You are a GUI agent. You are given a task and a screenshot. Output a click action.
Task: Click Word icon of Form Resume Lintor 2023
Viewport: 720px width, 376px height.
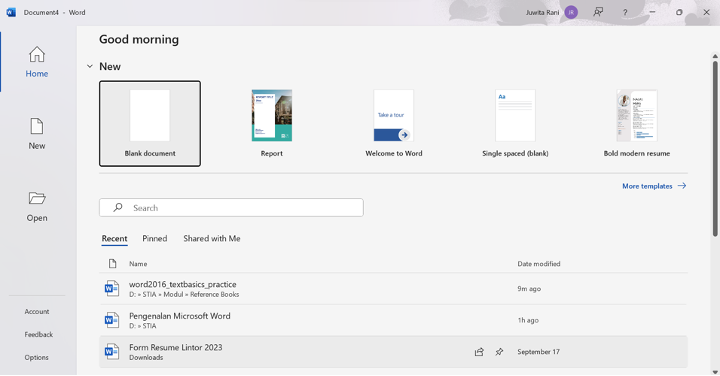coord(112,352)
